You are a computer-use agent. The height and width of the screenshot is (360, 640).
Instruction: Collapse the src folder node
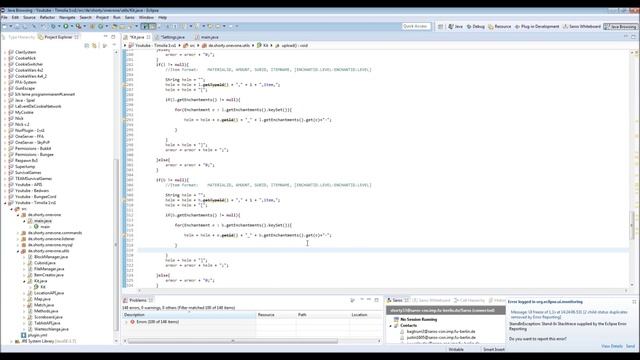pyautogui.click(x=12, y=209)
